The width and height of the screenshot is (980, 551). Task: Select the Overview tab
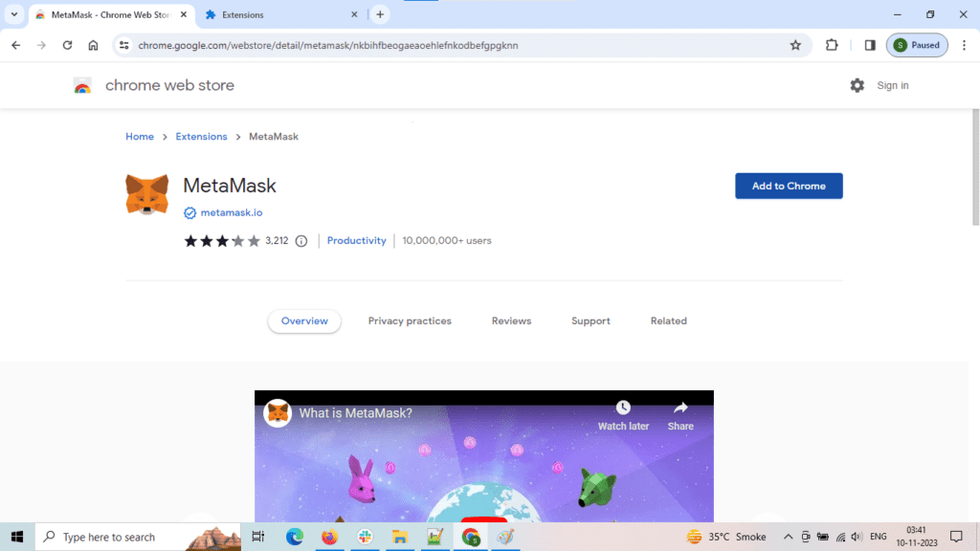(304, 321)
